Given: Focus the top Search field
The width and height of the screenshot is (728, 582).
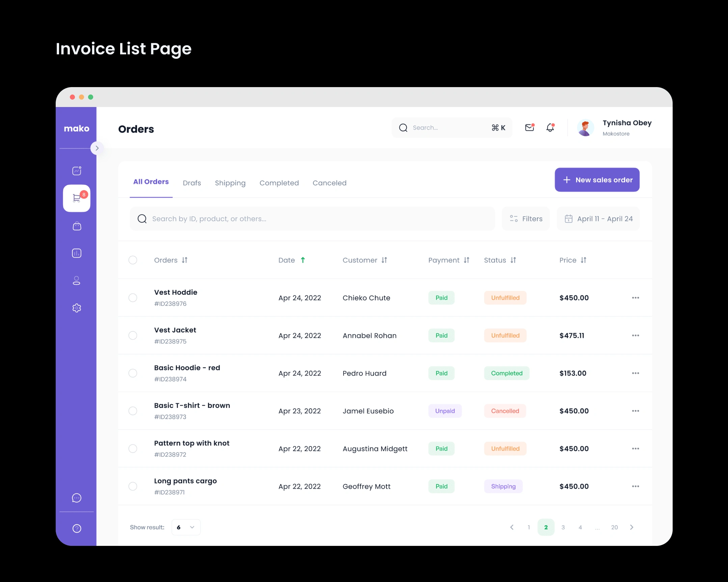Looking at the screenshot, I should (x=452, y=128).
